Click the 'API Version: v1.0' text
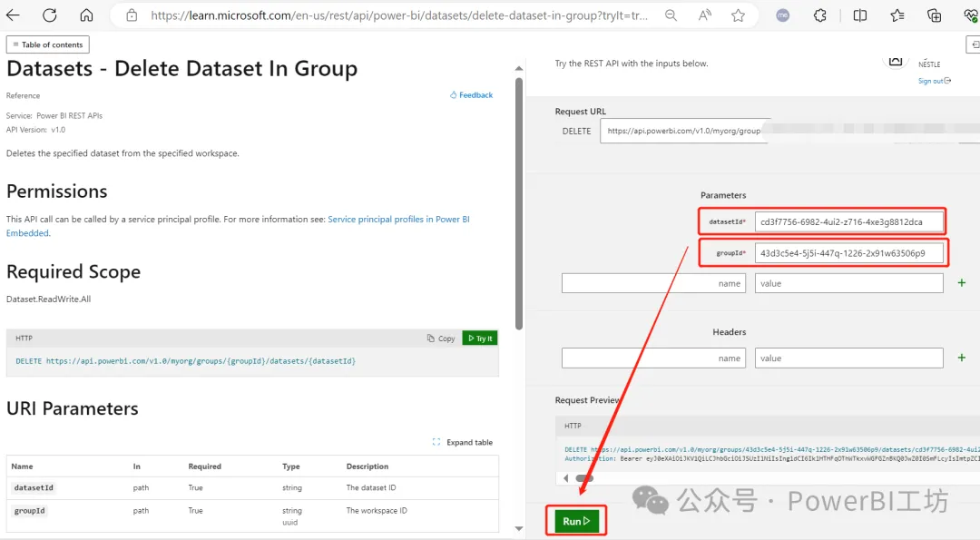The width and height of the screenshot is (980, 540). coord(35,130)
